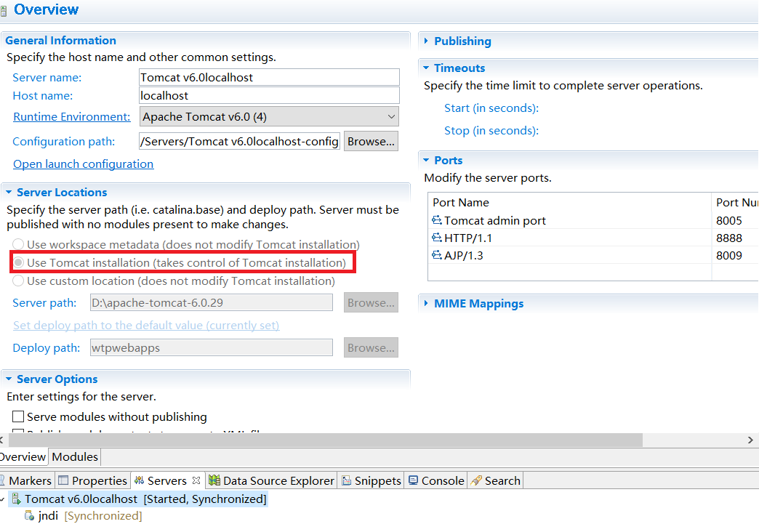759x532 pixels.
Task: Click the Server path text field
Action: click(212, 302)
